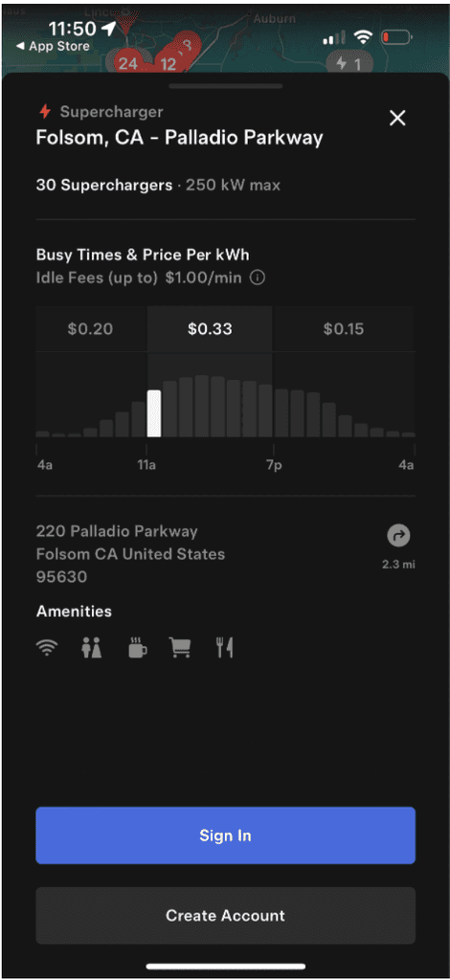Tap the Idle Fees info icon
This screenshot has height=980, width=450.
tap(257, 278)
